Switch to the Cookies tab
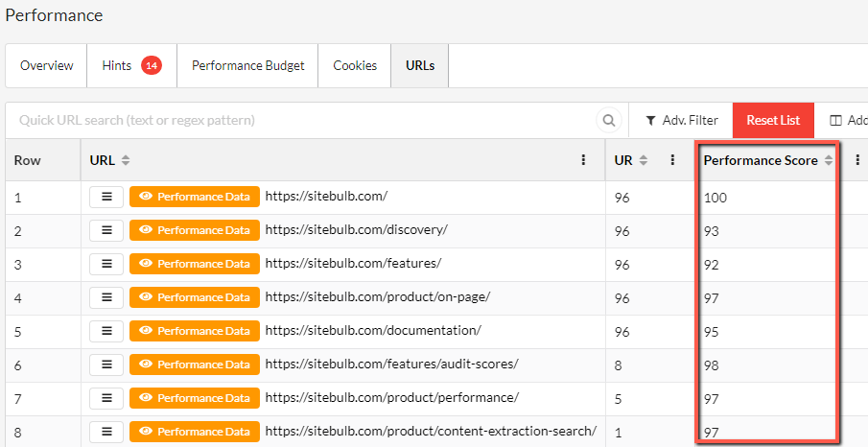Screen dimensions: 868x447 point(355,65)
